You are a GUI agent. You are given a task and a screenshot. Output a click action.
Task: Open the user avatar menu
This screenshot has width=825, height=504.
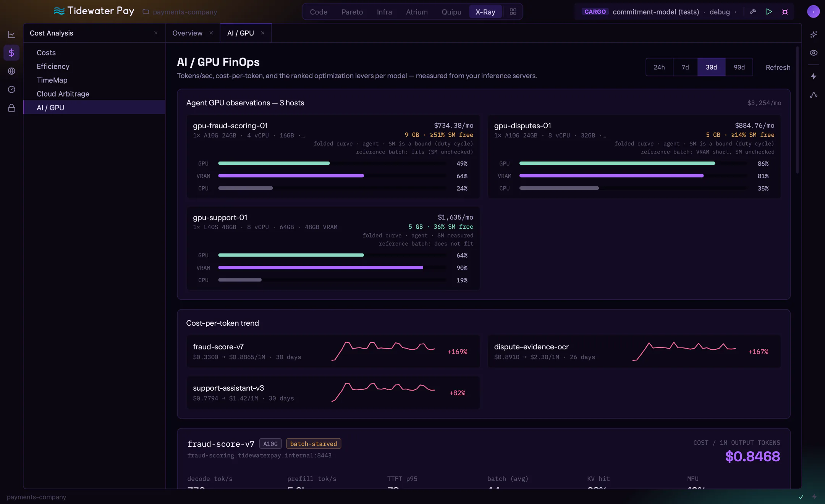[x=813, y=12]
